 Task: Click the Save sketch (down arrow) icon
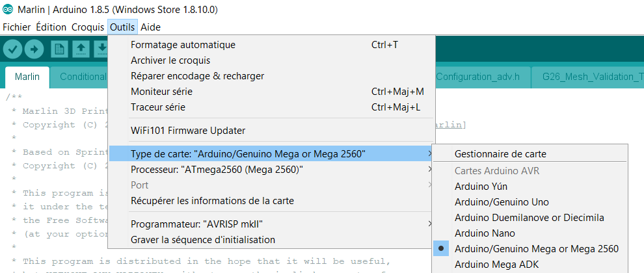pyautogui.click(x=101, y=49)
